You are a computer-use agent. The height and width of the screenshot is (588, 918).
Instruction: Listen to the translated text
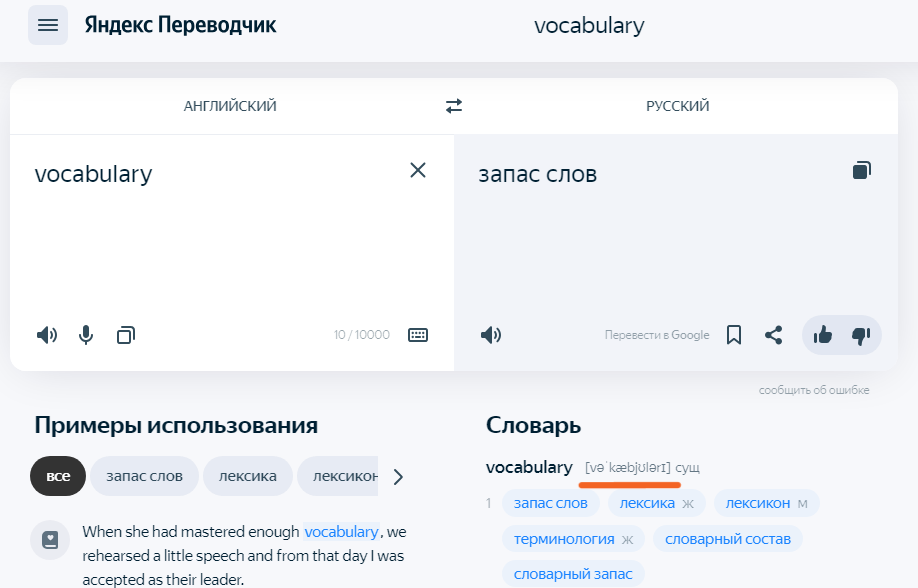[490, 335]
